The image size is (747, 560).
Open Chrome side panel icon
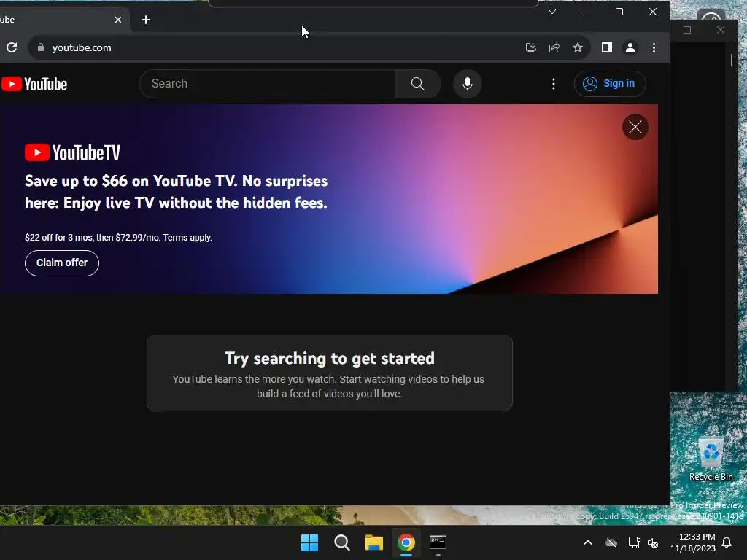pyautogui.click(x=606, y=47)
